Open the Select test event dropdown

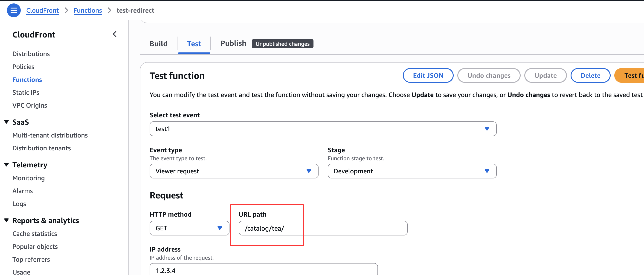tap(322, 129)
